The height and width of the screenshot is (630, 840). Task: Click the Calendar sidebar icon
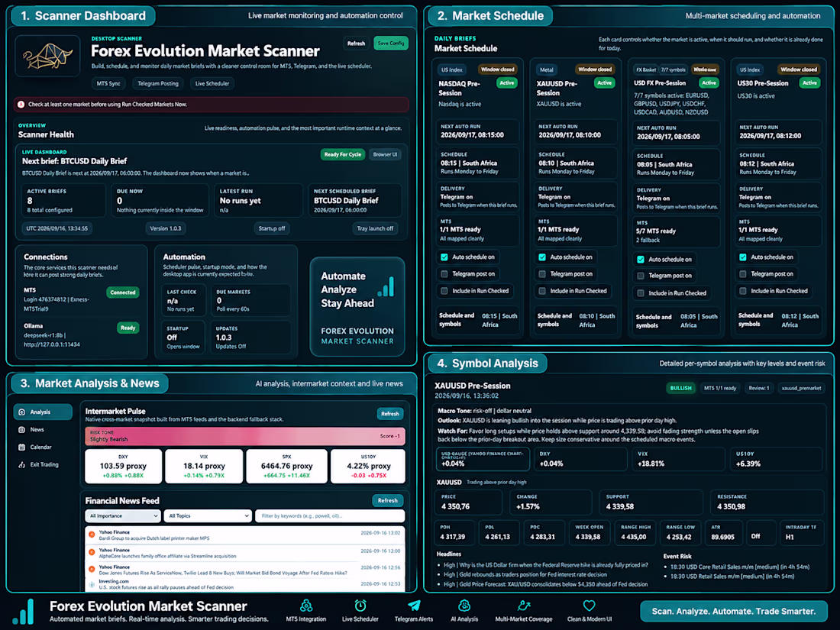[22, 447]
